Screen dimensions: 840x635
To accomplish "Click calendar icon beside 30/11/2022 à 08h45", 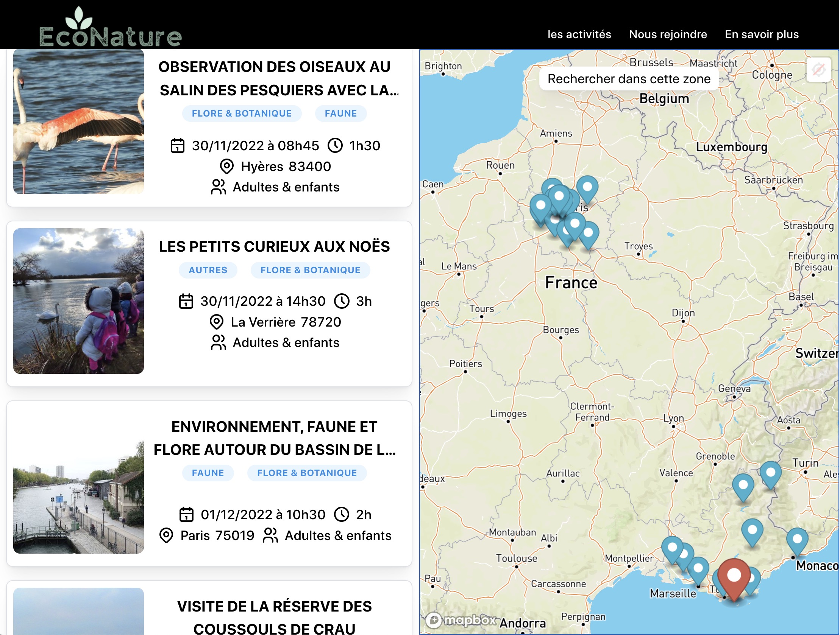I will click(x=177, y=146).
